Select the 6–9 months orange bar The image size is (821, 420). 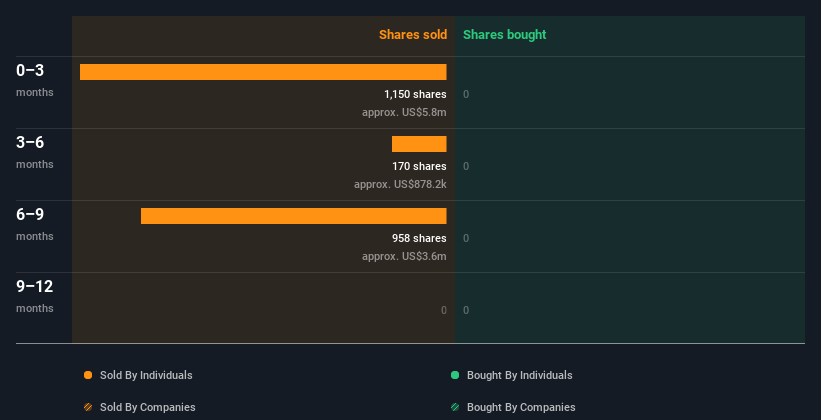tap(294, 216)
